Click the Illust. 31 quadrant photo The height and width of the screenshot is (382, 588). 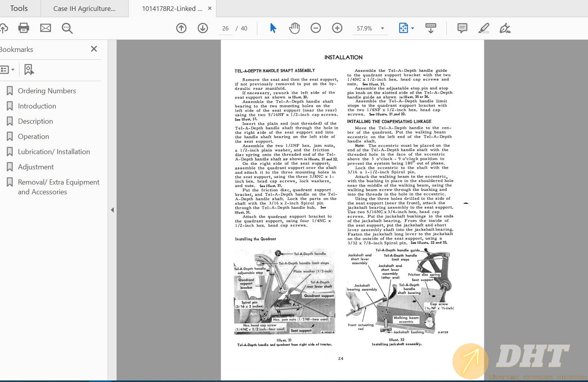click(x=284, y=291)
